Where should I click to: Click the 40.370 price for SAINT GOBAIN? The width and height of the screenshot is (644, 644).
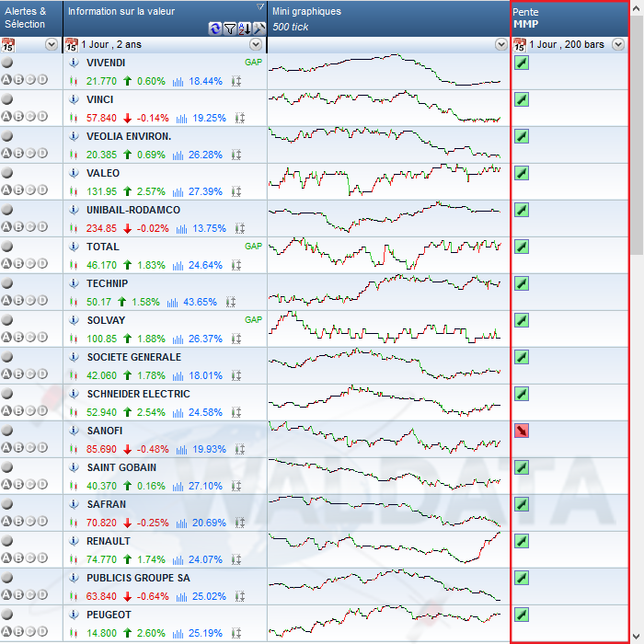click(101, 486)
